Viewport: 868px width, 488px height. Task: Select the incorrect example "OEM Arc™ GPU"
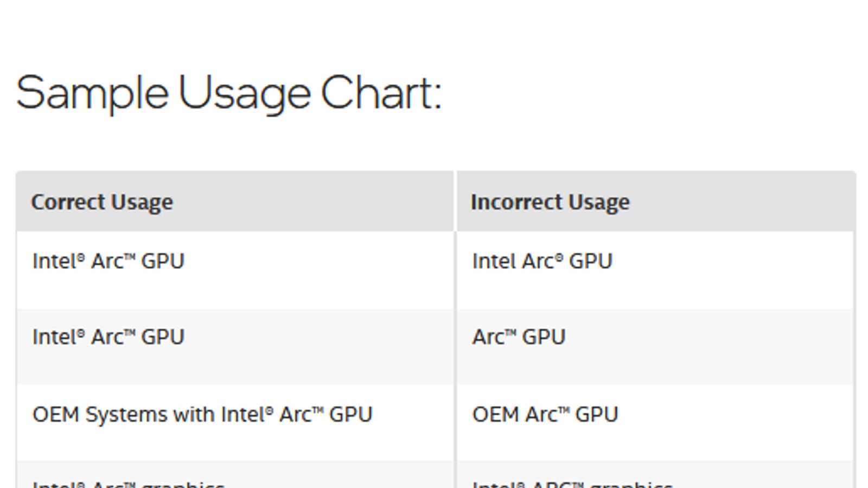545,415
